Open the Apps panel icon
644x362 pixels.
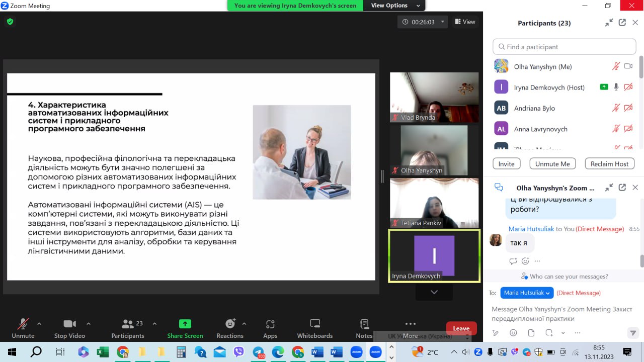(x=270, y=324)
